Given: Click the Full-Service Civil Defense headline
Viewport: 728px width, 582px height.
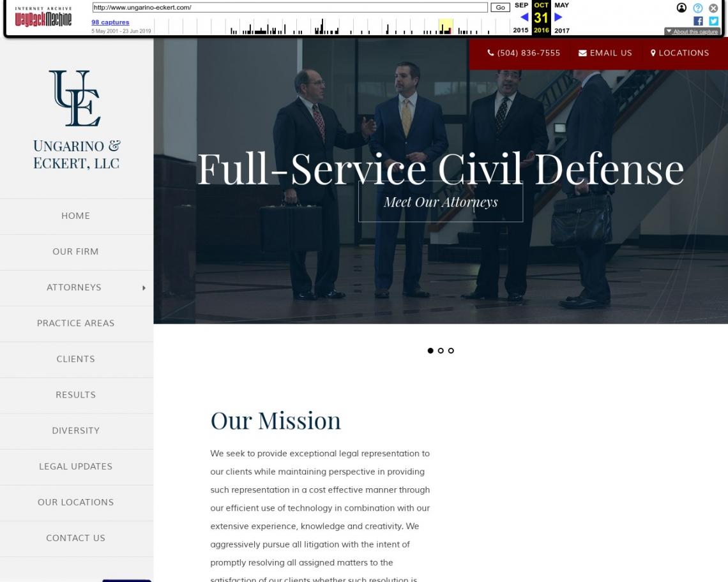Looking at the screenshot, I should (441, 169).
